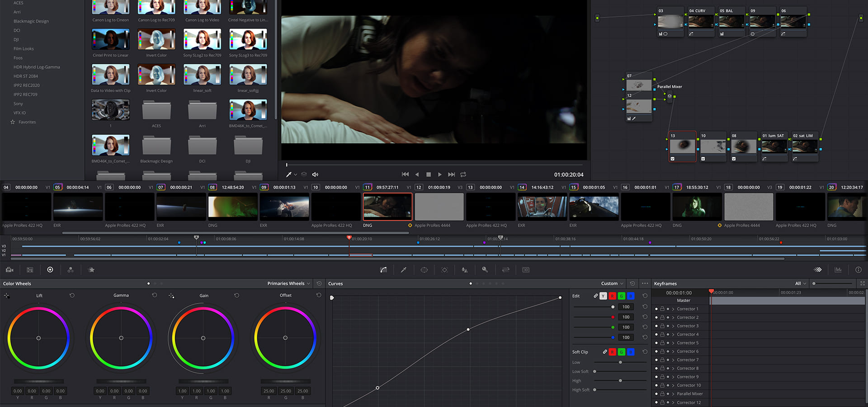Open the Qualifier eyedropper palette icon
868x407 pixels.
(x=404, y=270)
